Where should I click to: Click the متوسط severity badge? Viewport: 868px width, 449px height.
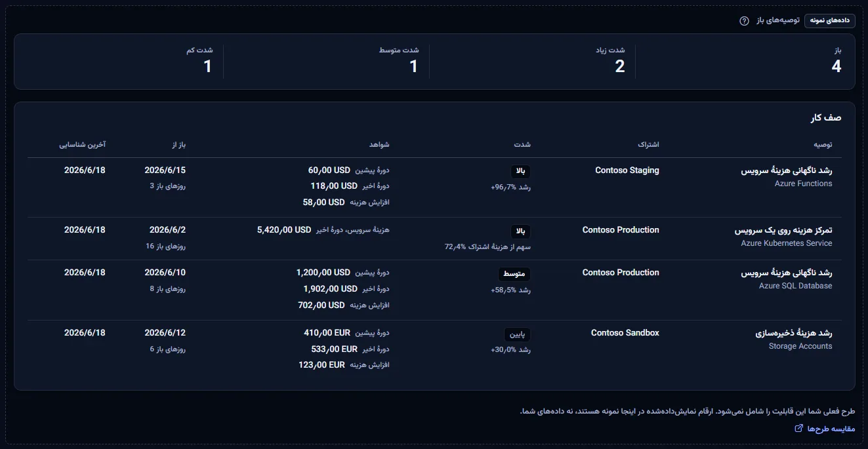(x=514, y=274)
